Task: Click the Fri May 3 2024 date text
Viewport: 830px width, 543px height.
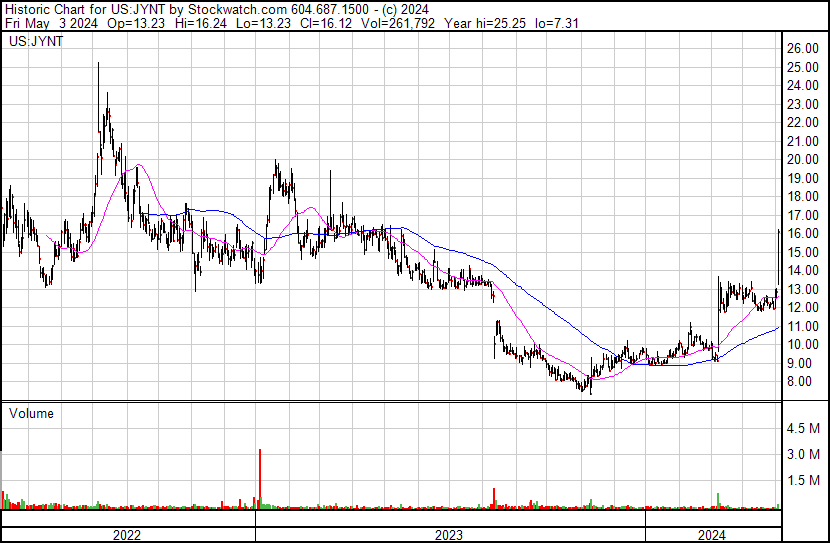Action: pyautogui.click(x=51, y=23)
